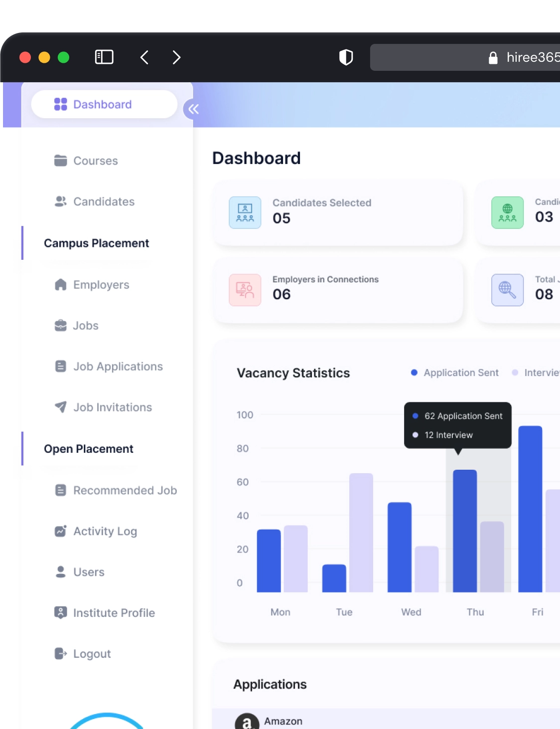
Task: Click the Amazon logo in Applications
Action: pos(247,722)
